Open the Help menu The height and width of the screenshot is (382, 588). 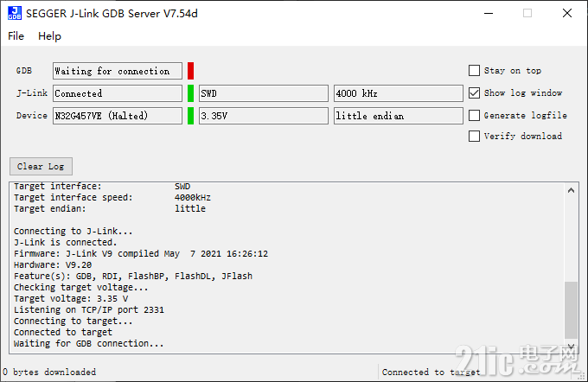(49, 36)
